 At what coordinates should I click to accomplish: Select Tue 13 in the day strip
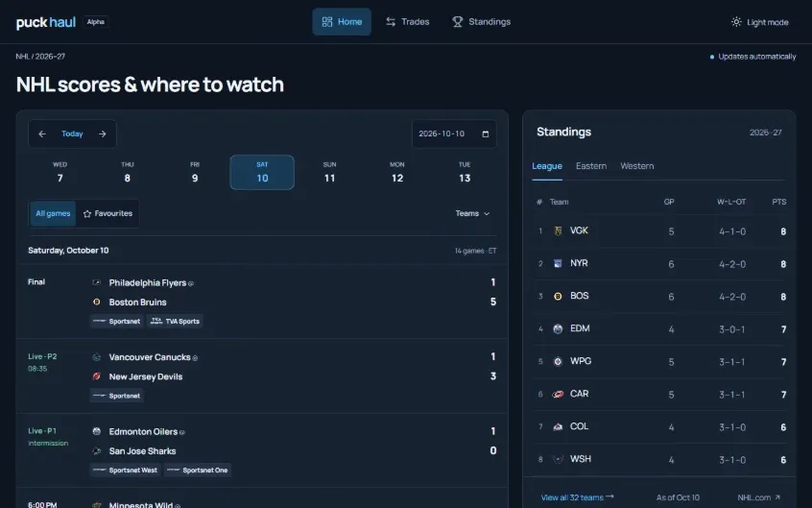pos(465,173)
